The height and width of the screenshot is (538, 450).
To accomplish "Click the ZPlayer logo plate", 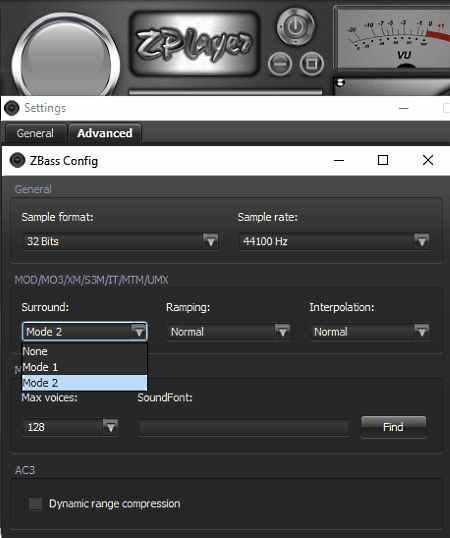I will 194,44.
